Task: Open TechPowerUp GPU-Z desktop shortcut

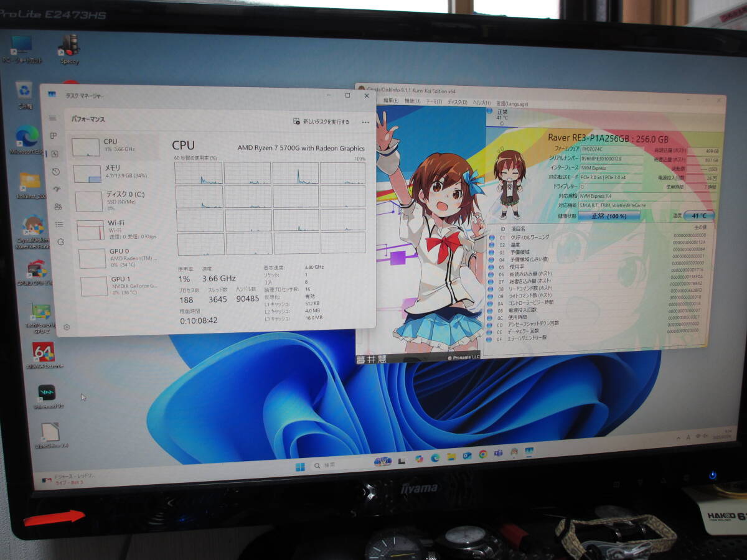Action: tap(40, 318)
